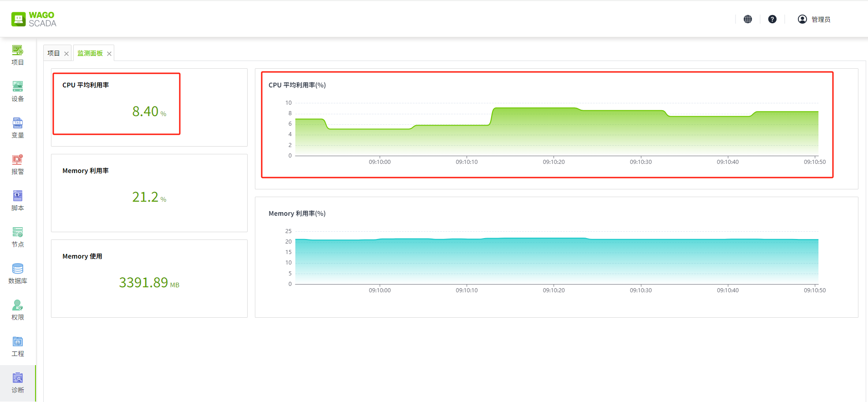Image resolution: width=868 pixels, height=402 pixels.
Task: Open the 数据库 database section
Action: (17, 274)
